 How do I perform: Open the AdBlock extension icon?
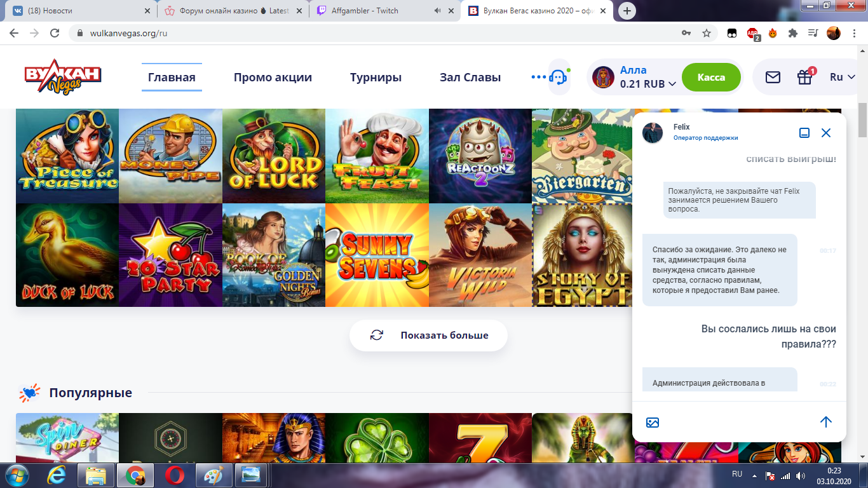point(752,34)
